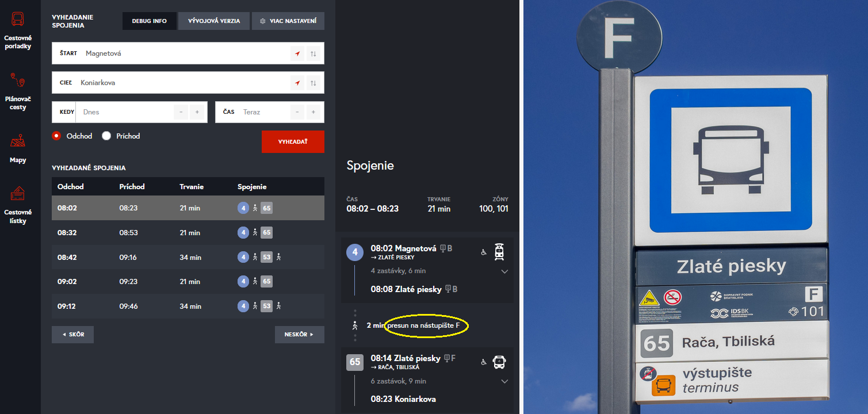Select the 08:42 connection row
This screenshot has width=868, height=414.
(188, 257)
